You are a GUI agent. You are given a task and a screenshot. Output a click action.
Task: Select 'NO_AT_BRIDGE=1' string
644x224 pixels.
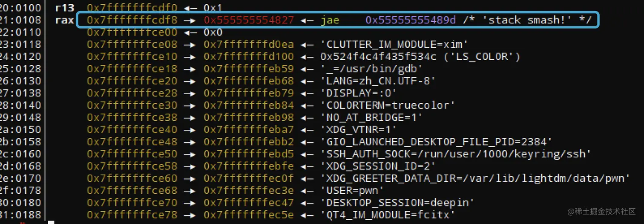pos(372,117)
